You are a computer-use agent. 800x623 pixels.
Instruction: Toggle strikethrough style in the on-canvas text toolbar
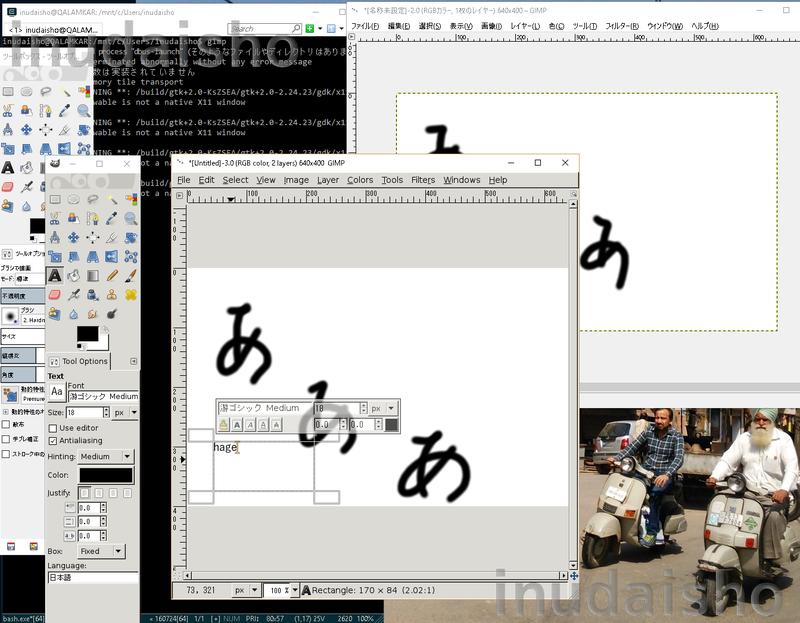(x=277, y=425)
